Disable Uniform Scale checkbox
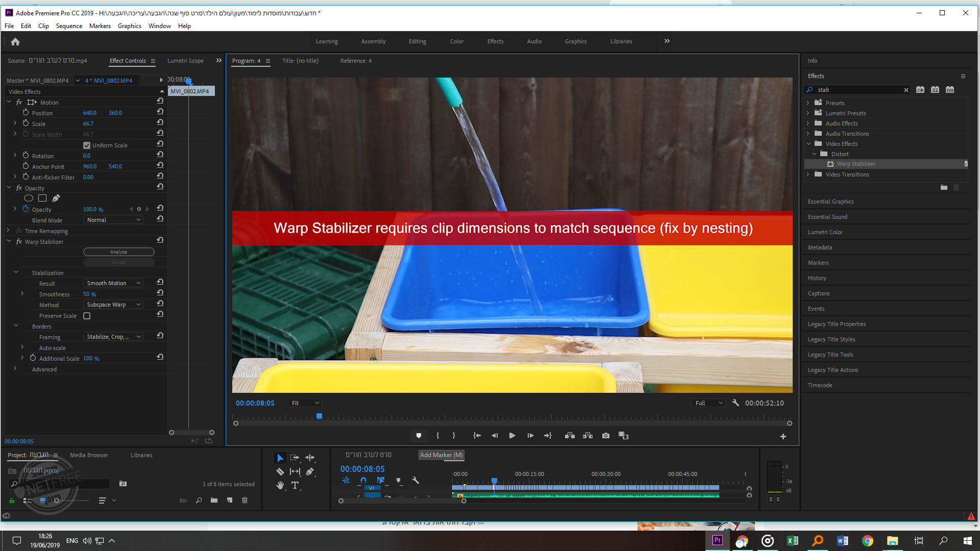 tap(87, 145)
